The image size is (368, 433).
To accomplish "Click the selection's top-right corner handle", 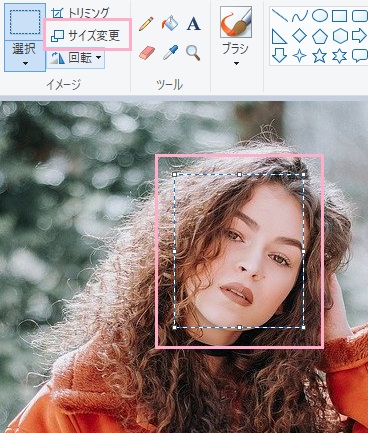I will click(304, 174).
